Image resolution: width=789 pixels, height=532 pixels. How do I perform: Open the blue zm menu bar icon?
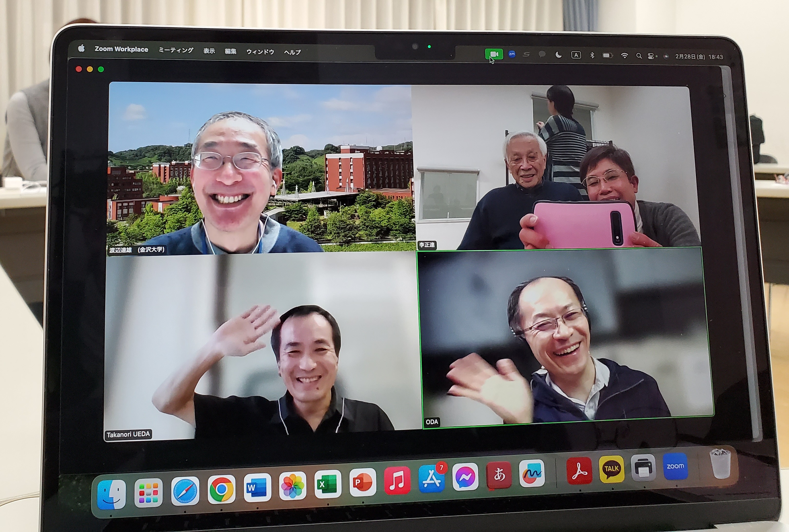512,54
